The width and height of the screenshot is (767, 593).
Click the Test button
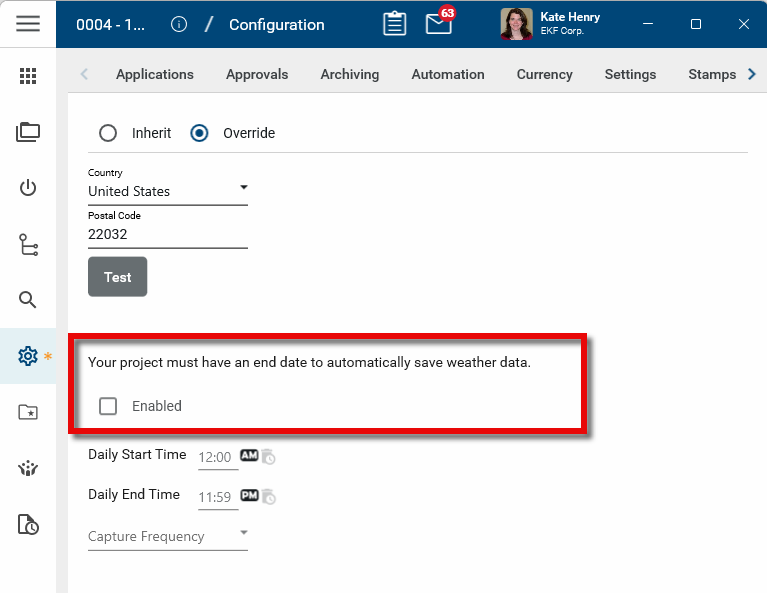118,277
